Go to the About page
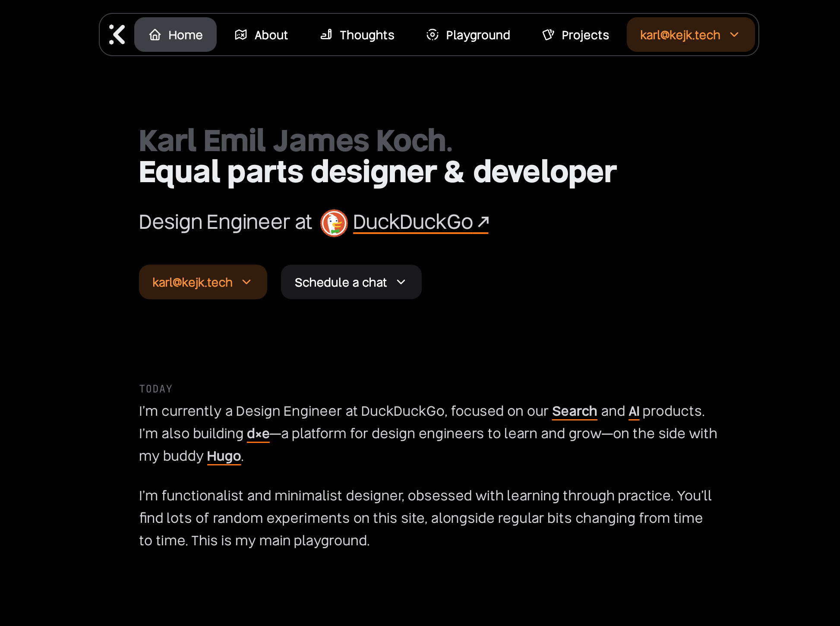The height and width of the screenshot is (626, 840). [271, 35]
